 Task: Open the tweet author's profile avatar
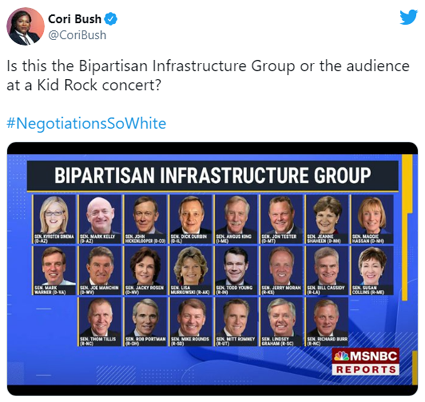25,26
